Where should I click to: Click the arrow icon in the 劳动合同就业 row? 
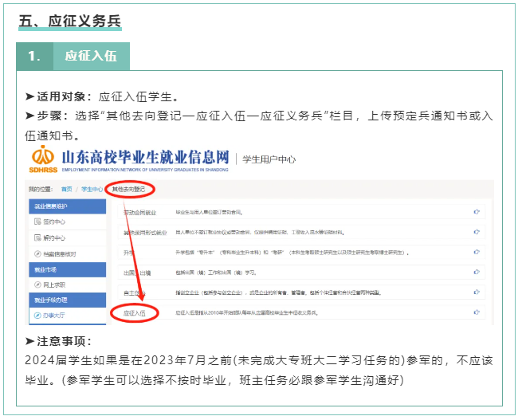point(477,212)
